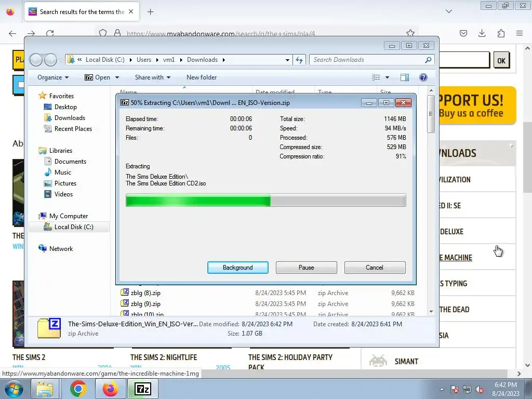Open Firefox Pocket save icon

click(463, 33)
